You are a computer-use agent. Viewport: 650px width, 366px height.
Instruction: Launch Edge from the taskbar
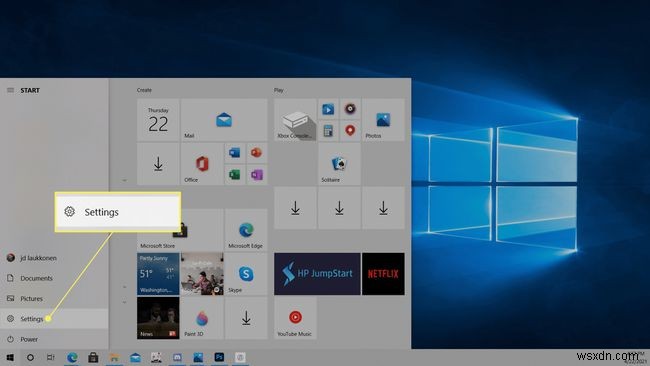[72, 357]
